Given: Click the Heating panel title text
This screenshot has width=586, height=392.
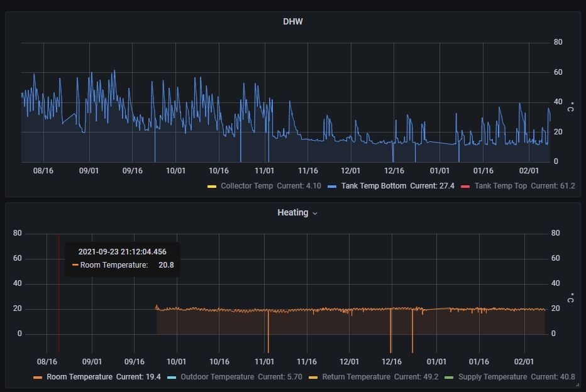Looking at the screenshot, I should pyautogui.click(x=292, y=213).
